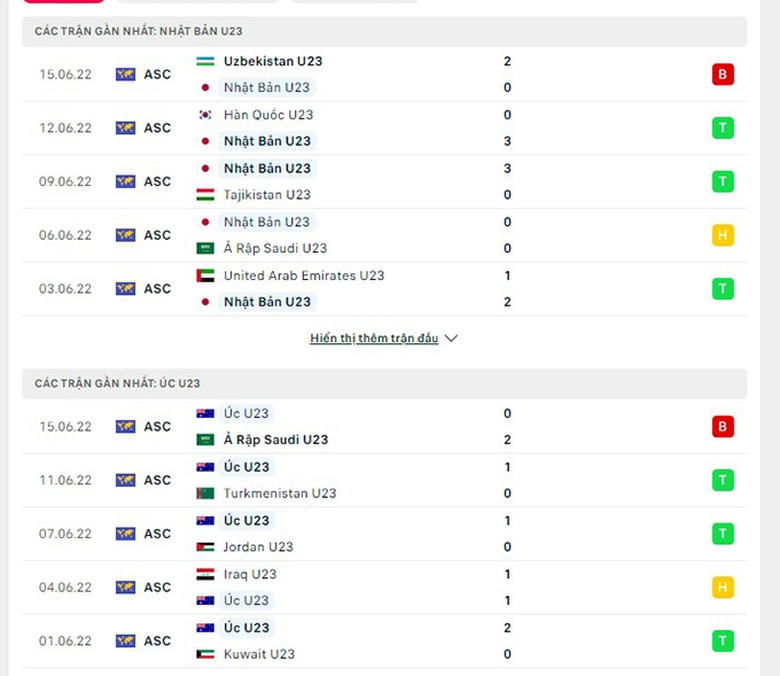
Task: Expand more matches with the chevron arrow
Action: (451, 338)
